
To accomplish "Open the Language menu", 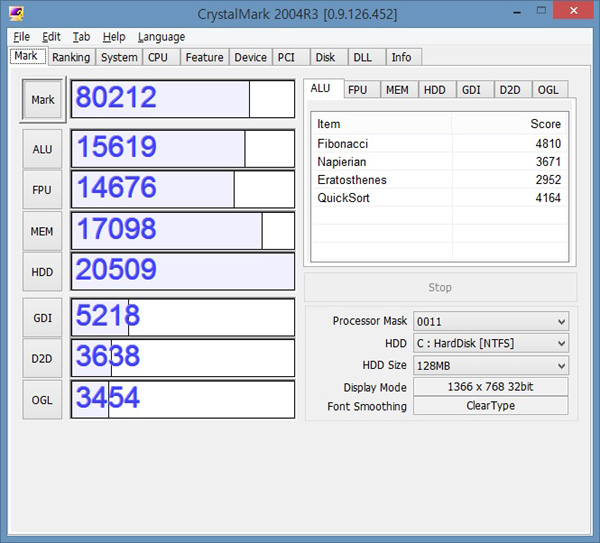I will click(x=161, y=37).
